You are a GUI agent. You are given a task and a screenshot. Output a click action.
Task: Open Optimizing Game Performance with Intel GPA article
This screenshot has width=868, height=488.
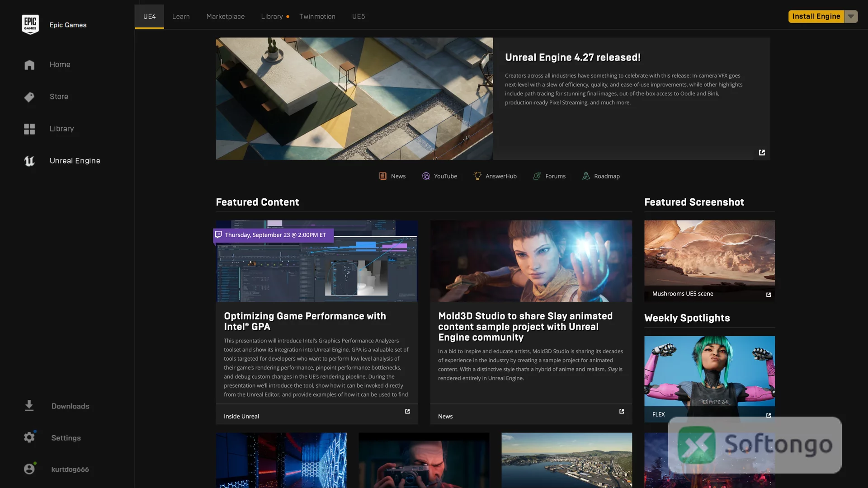pos(305,321)
